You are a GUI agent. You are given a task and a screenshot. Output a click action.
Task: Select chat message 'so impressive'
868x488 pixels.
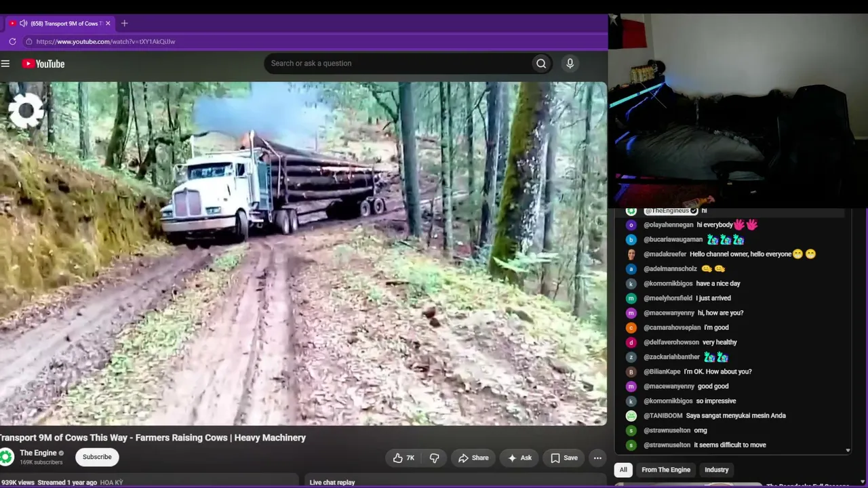click(716, 401)
